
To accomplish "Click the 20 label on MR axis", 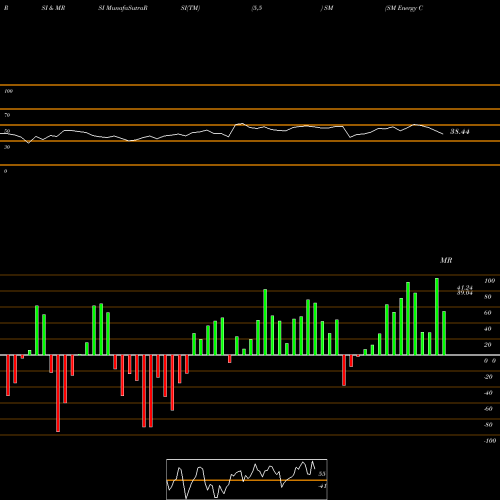I will (x=487, y=345).
